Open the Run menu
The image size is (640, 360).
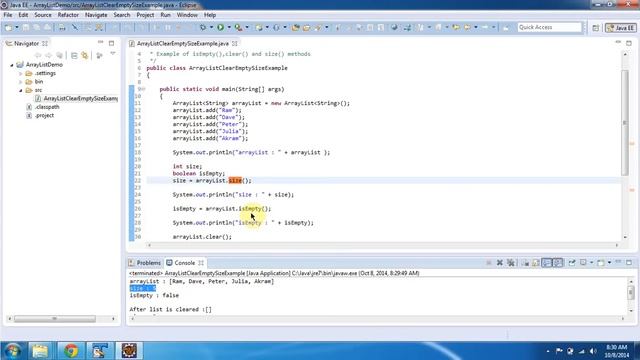[x=165, y=15]
